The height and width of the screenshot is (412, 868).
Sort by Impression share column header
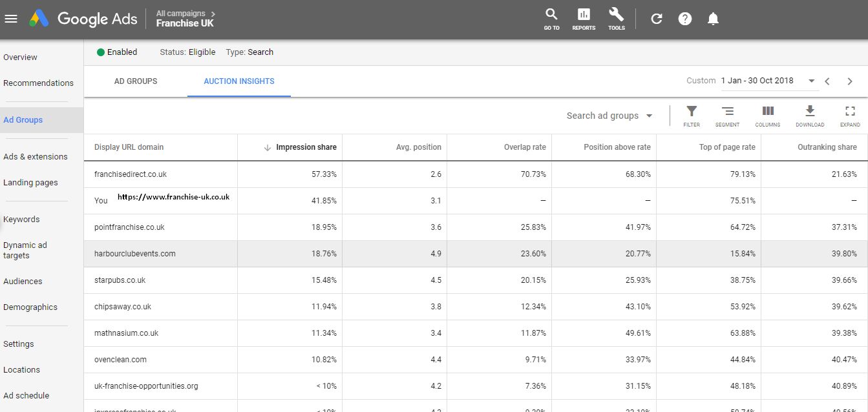click(306, 147)
